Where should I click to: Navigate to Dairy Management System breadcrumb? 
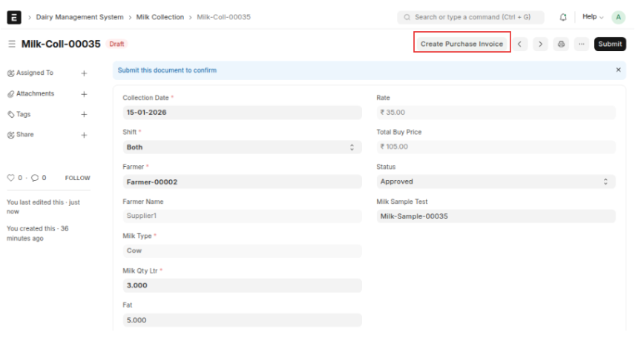(79, 17)
